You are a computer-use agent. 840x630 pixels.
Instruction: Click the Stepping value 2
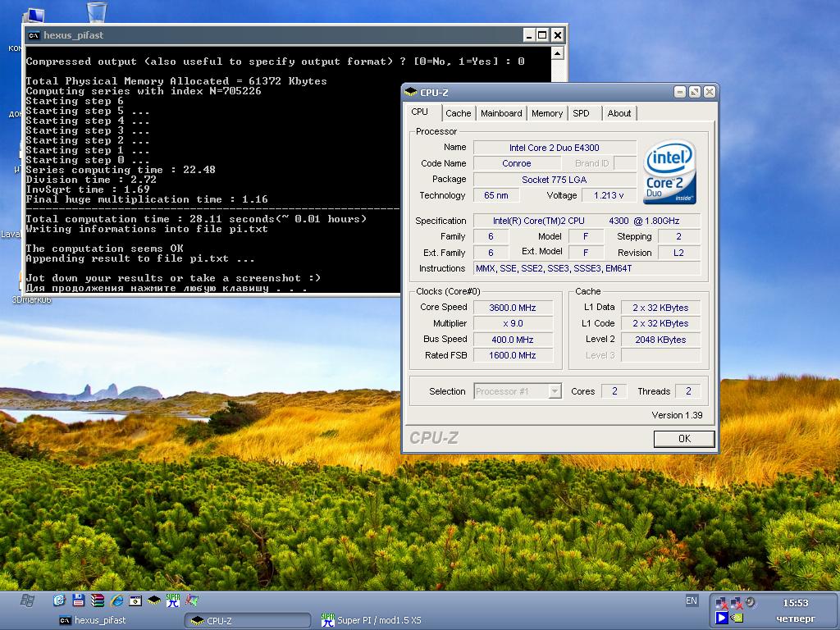pyautogui.click(x=678, y=237)
